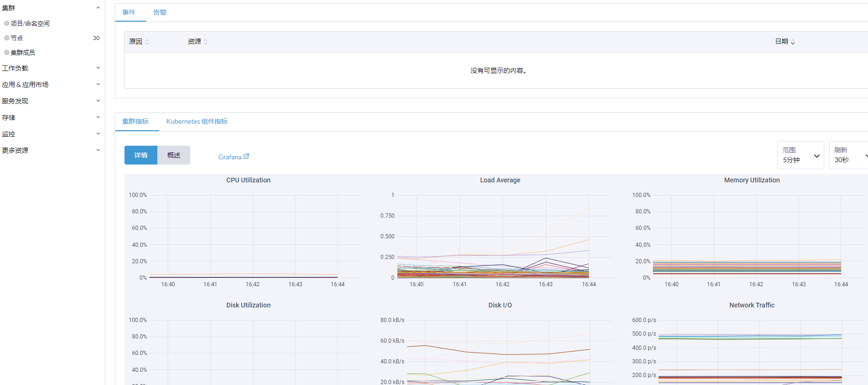
Task: Expand the 工作负载 sidebar section
Action: [x=98, y=68]
